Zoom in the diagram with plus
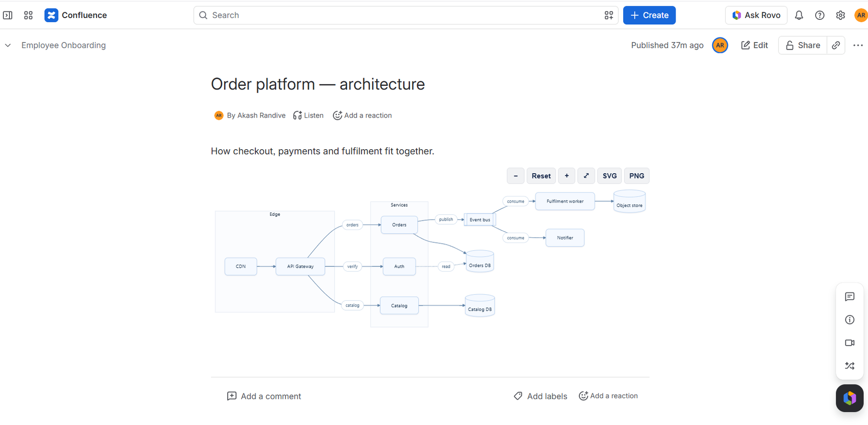The height and width of the screenshot is (425, 868). pyautogui.click(x=567, y=176)
